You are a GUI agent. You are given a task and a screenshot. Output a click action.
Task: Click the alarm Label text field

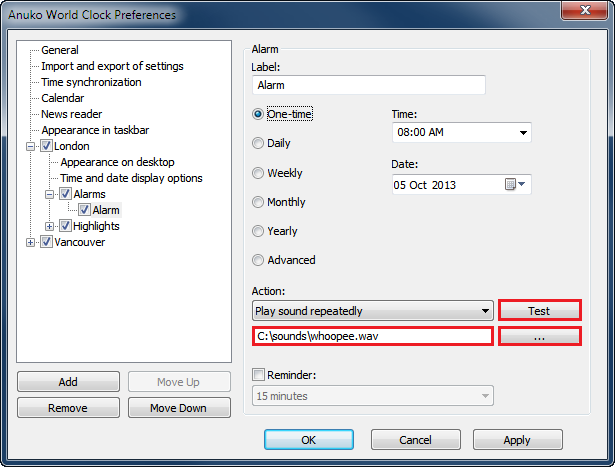point(368,86)
